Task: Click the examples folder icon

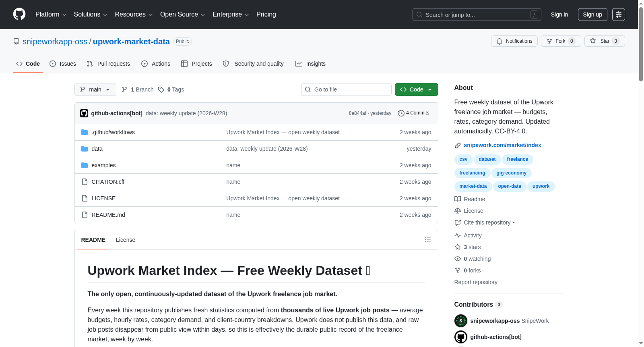Action: (x=85, y=165)
